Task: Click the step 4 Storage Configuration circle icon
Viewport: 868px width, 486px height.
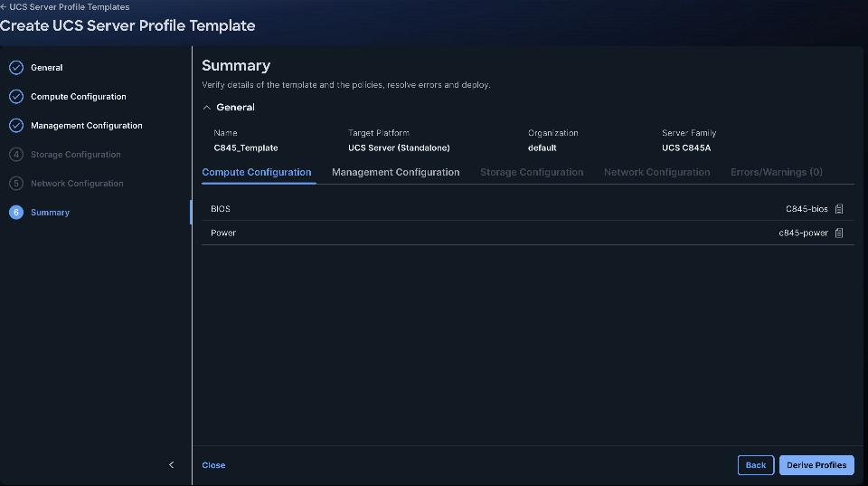Action: click(16, 154)
